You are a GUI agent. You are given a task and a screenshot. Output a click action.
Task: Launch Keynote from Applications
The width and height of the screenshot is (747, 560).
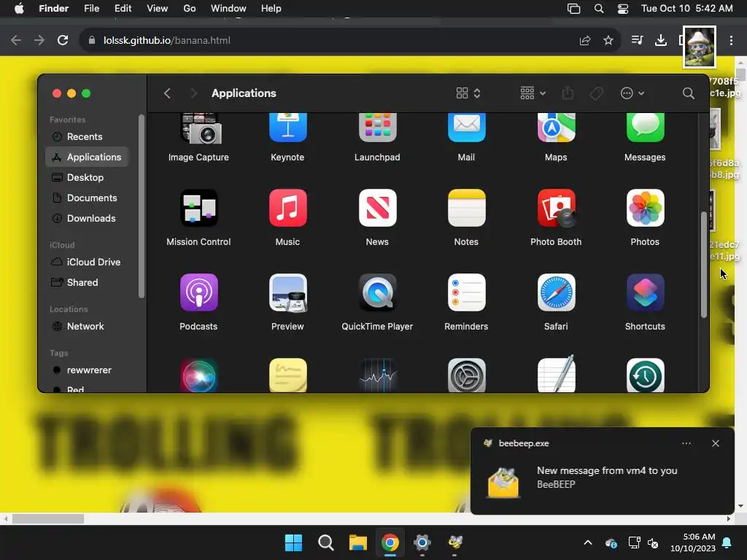[287, 128]
